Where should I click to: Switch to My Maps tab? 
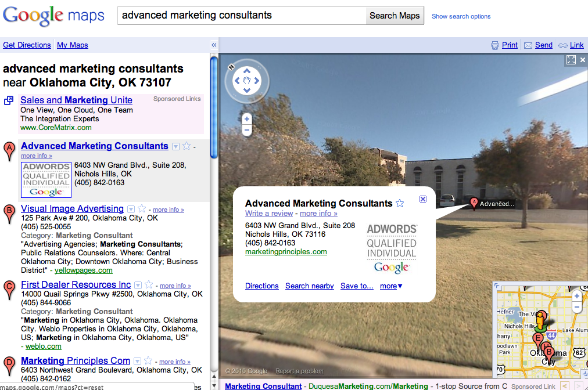click(x=73, y=45)
